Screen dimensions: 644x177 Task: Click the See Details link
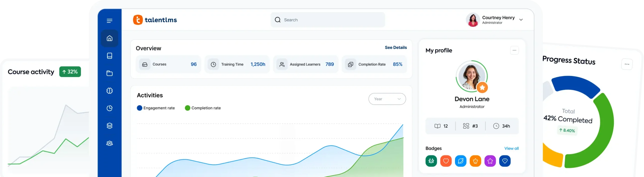(x=395, y=47)
